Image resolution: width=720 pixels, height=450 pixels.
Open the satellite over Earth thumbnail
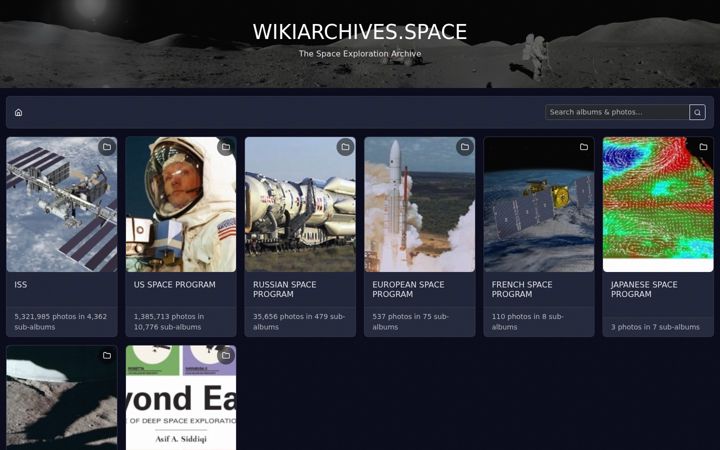(539, 204)
